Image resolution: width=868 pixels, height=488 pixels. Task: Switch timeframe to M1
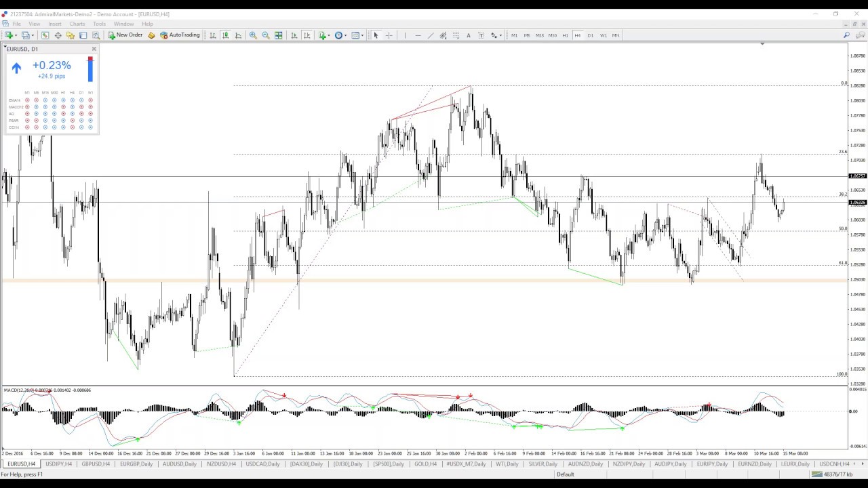coord(514,35)
